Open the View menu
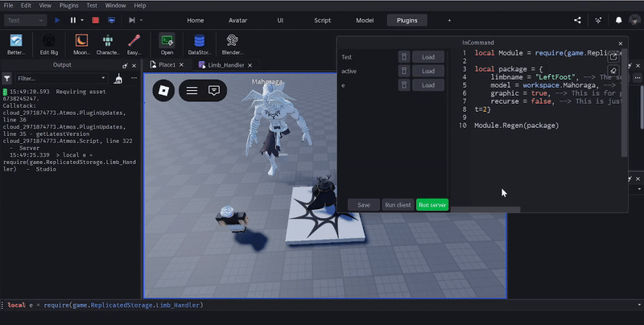 click(x=45, y=6)
